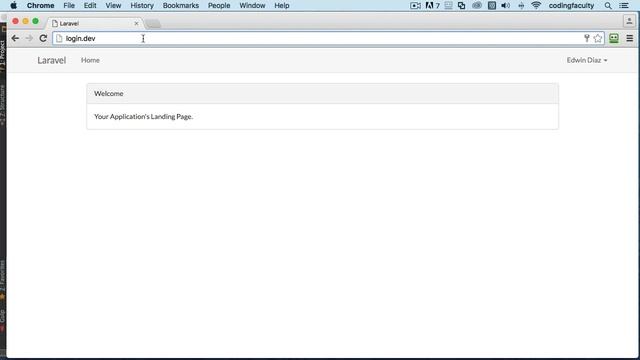640x360 pixels.
Task: Click the overlapping squares menu bar icon
Action: click(x=461, y=6)
